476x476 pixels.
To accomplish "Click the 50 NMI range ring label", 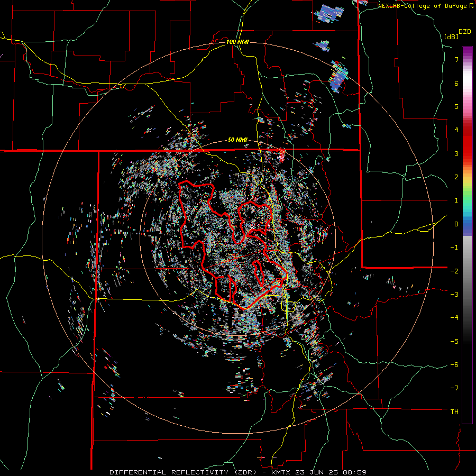I will click(x=237, y=140).
